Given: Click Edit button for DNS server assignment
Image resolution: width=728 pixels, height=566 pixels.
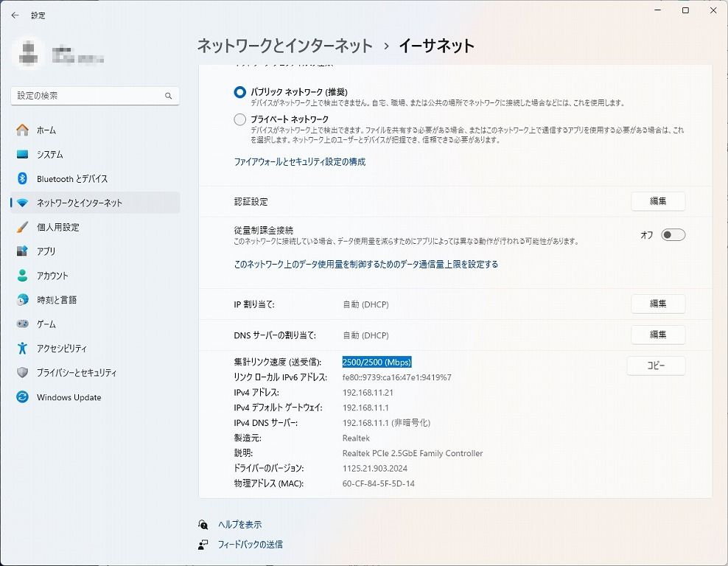Looking at the screenshot, I should click(657, 335).
